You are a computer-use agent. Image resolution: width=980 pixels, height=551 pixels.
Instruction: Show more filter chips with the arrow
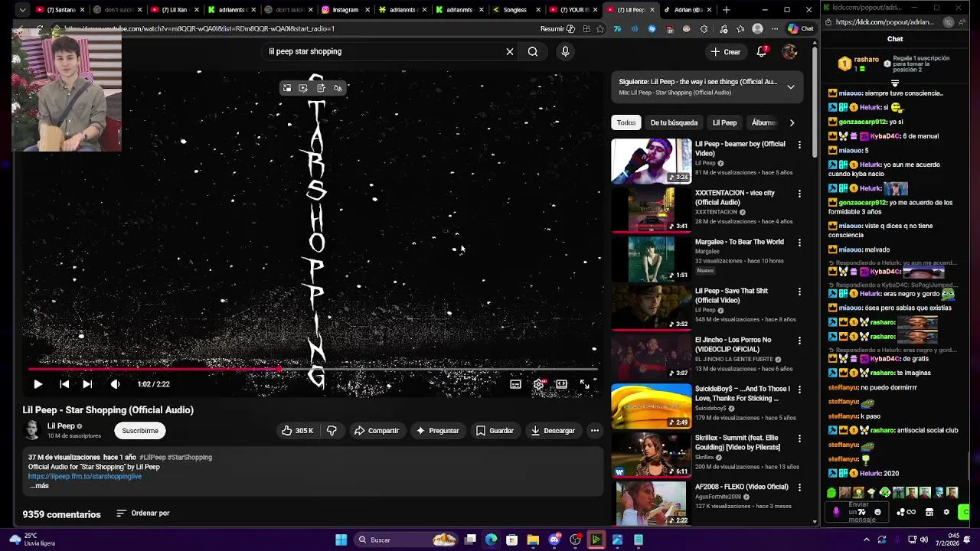[792, 122]
